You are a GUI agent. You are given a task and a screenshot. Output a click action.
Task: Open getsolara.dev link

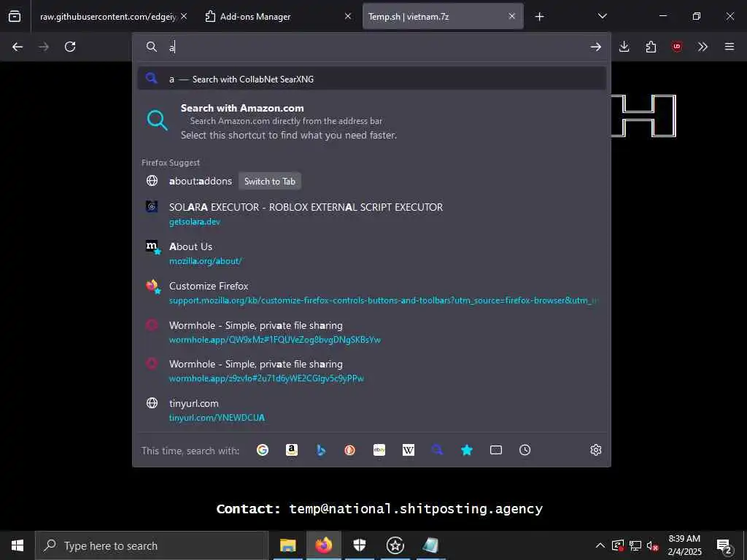(x=194, y=222)
